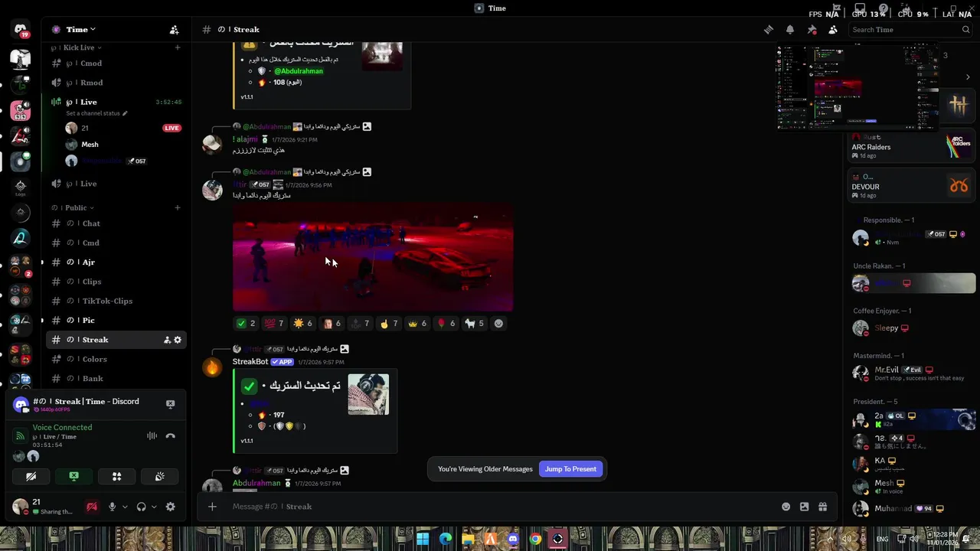Open the emoji picker
The height and width of the screenshot is (551, 980).
[x=786, y=507]
